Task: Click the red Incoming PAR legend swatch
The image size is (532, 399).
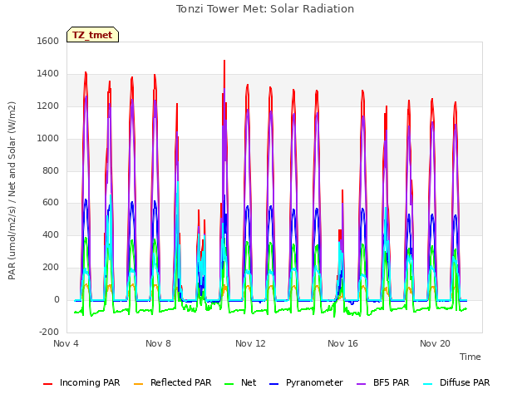Action: tap(48, 384)
